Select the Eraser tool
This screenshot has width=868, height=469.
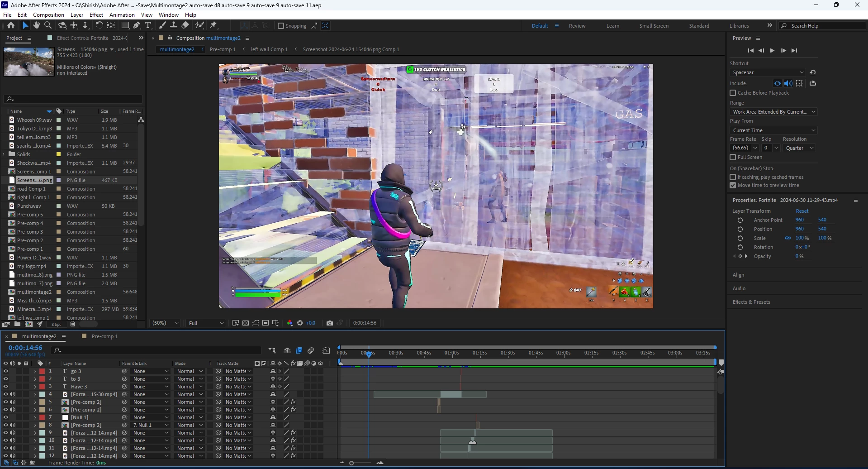coord(185,25)
